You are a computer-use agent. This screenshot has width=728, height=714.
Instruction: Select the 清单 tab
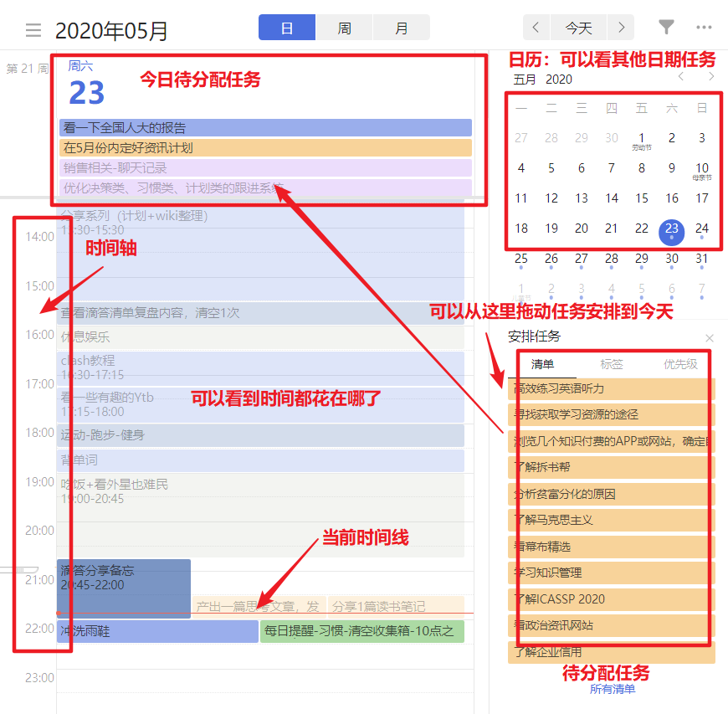(x=543, y=364)
